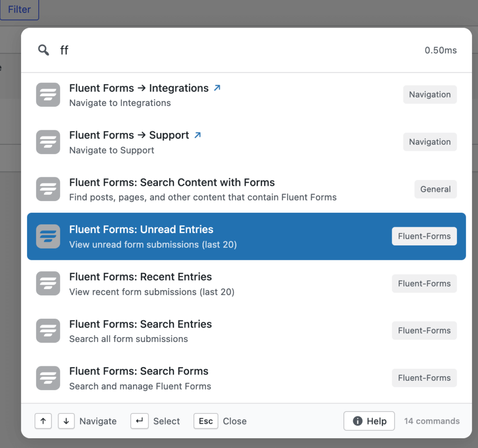Click the Navigation tag on Integrations row
478x448 pixels.
[x=429, y=95]
